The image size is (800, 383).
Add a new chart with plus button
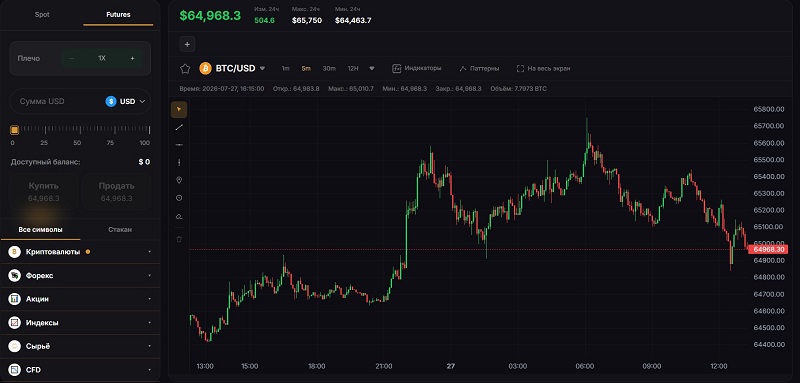point(187,44)
